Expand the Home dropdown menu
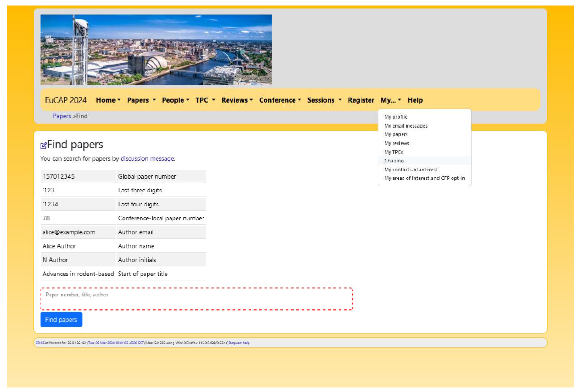This screenshot has width=580, height=392. click(108, 100)
